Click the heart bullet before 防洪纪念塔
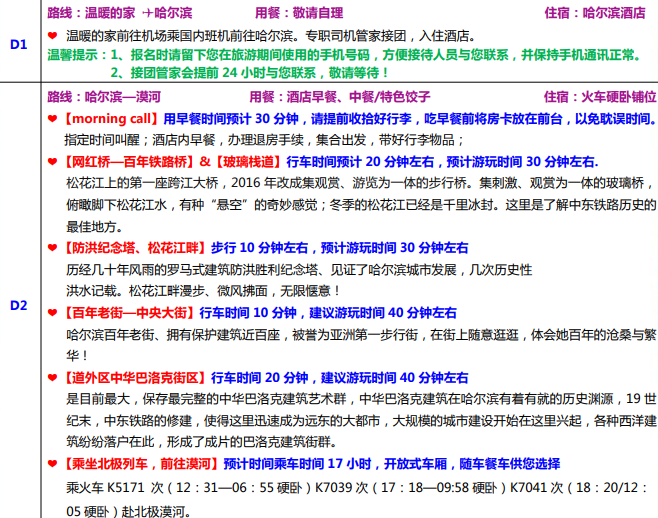The width and height of the screenshot is (658, 518). coord(53,248)
